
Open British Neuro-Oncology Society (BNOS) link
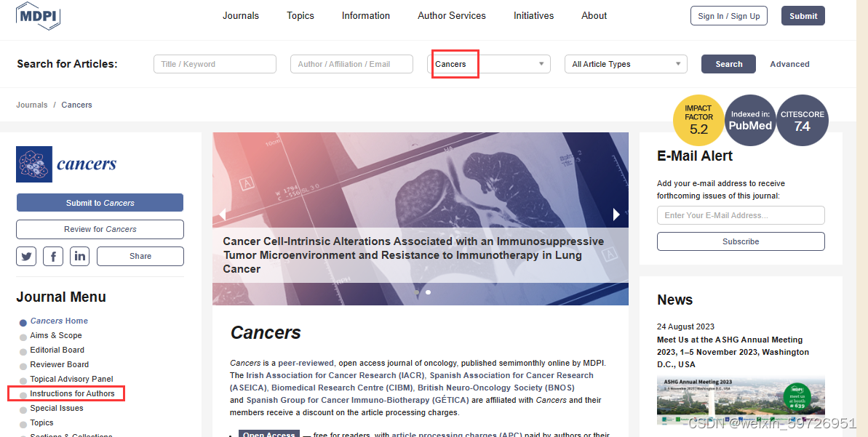pyautogui.click(x=496, y=388)
